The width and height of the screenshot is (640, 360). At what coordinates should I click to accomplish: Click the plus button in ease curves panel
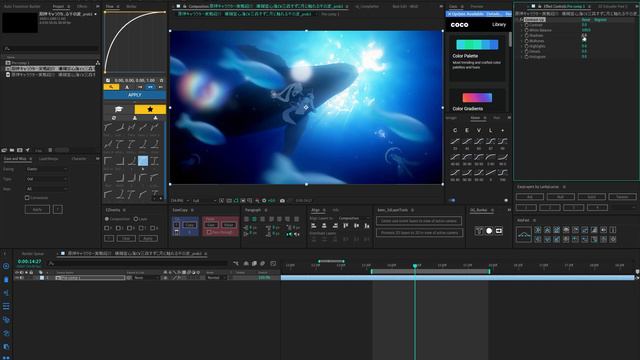tap(502, 130)
